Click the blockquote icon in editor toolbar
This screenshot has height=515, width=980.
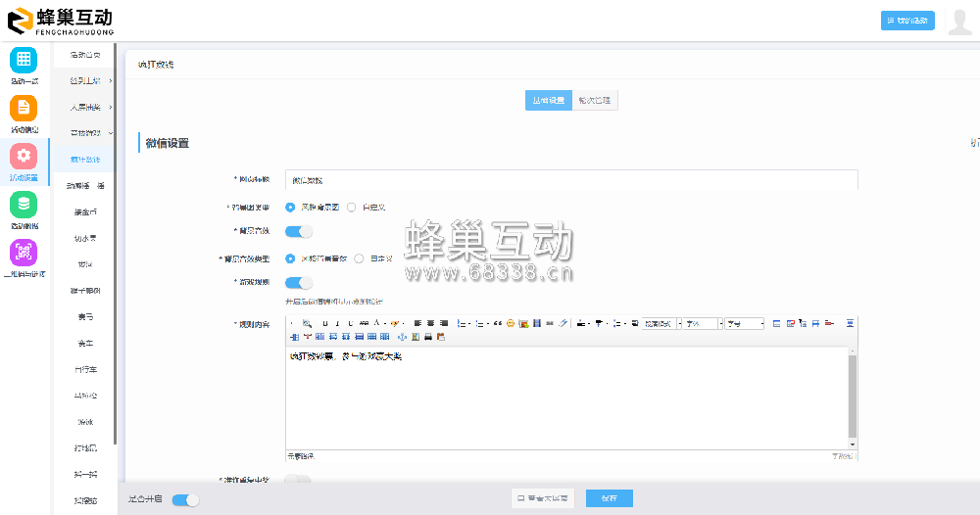(x=498, y=323)
